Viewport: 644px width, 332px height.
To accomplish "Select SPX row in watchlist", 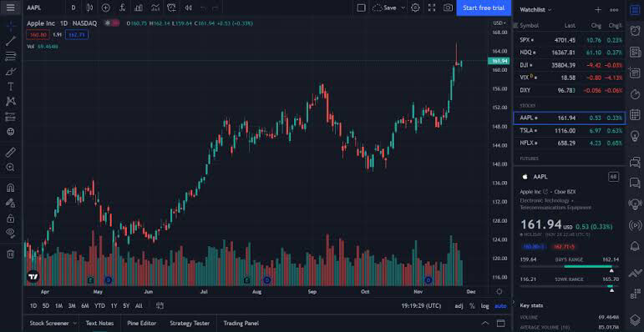I will (x=570, y=40).
